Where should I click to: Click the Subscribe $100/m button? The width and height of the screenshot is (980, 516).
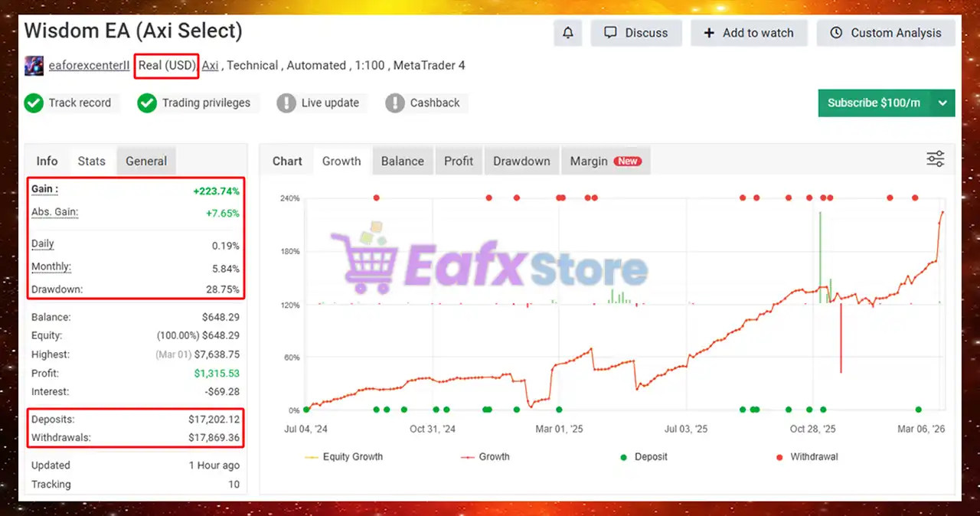click(874, 103)
